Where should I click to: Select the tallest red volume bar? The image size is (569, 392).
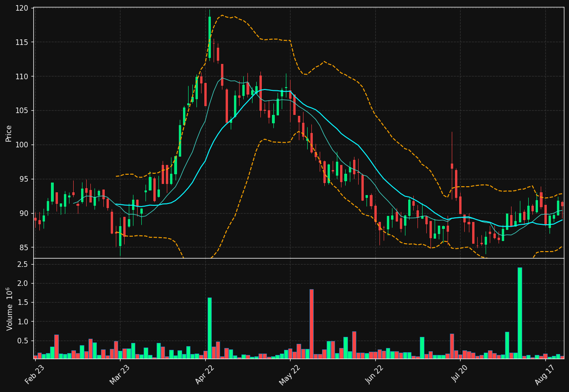tap(311, 324)
